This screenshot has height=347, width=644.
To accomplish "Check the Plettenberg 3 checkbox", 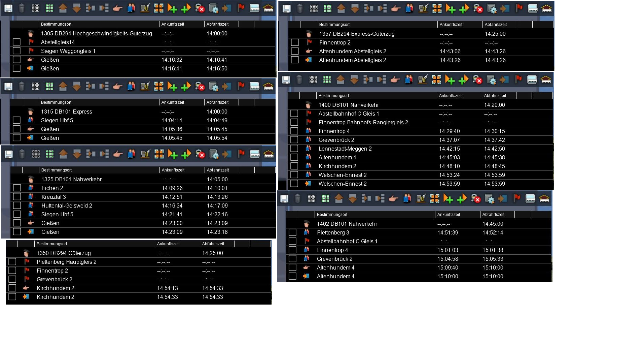I will [292, 232].
